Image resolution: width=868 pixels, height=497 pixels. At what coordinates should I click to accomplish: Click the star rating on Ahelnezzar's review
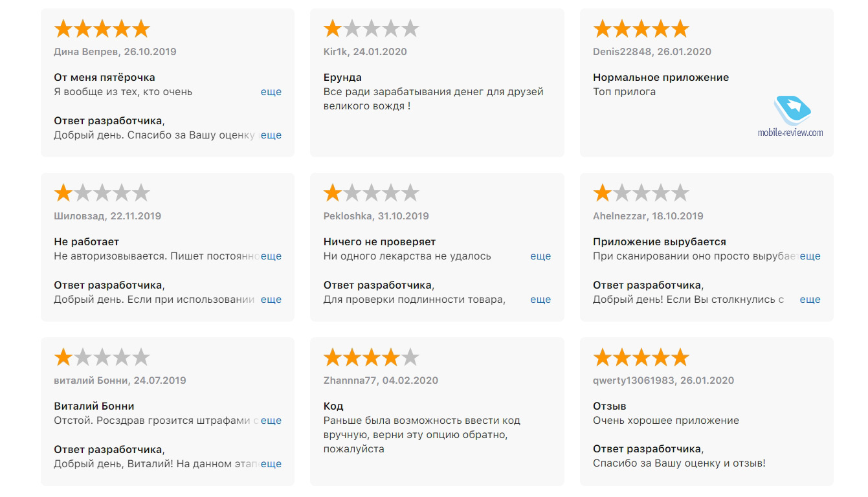coord(641,193)
